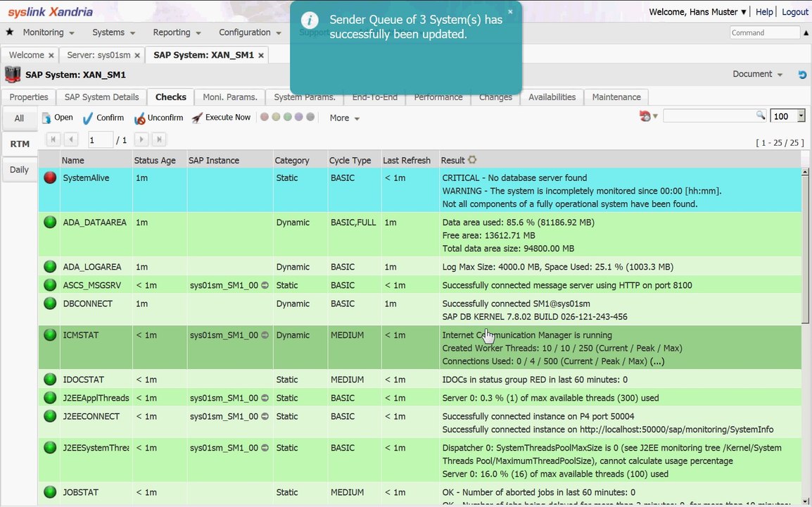Select the All side tab
Screen dimensions: 812x507
pyautogui.click(x=19, y=118)
